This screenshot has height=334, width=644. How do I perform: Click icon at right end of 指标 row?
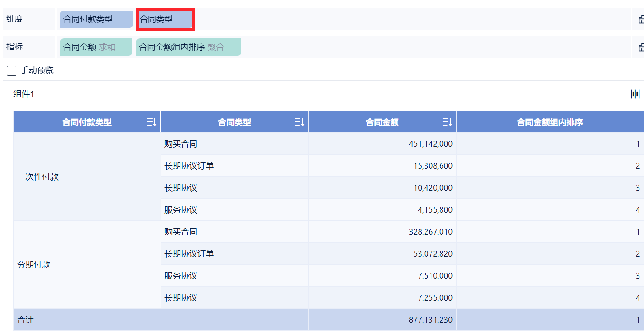(x=641, y=47)
